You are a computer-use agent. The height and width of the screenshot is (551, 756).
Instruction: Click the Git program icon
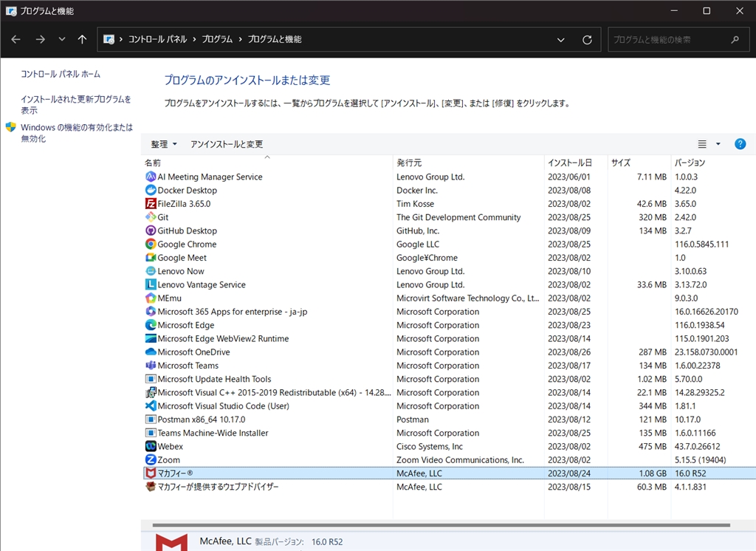(151, 217)
